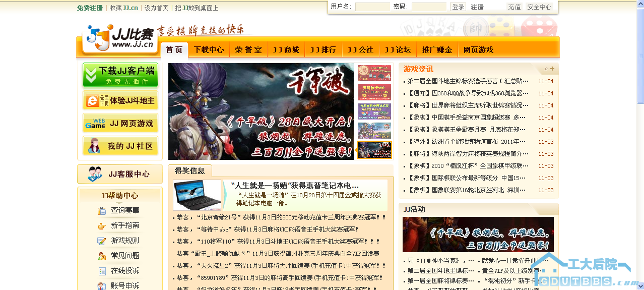
Task: Click the icon beside 常见问题
Action: point(102,256)
